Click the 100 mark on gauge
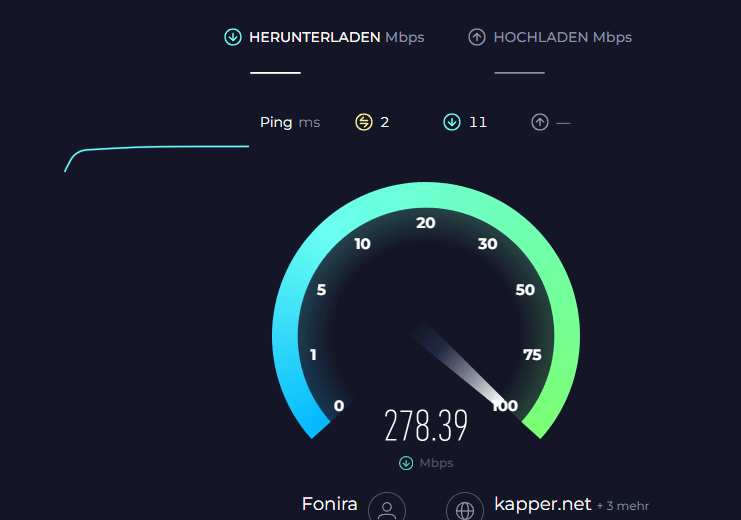741x520 pixels. (x=505, y=406)
